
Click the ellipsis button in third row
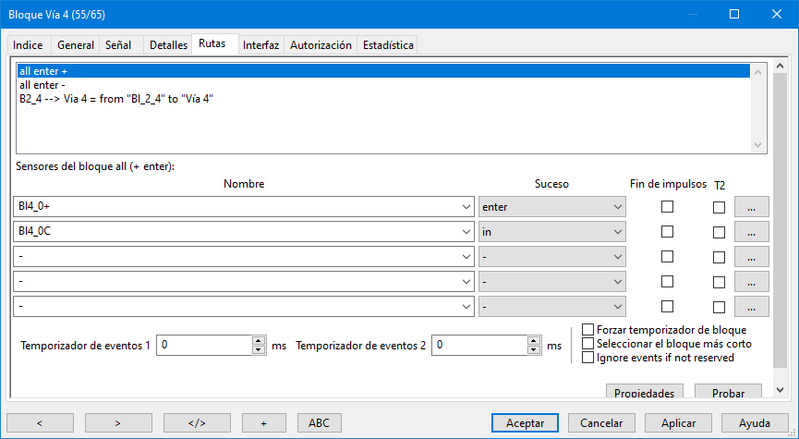coord(751,257)
